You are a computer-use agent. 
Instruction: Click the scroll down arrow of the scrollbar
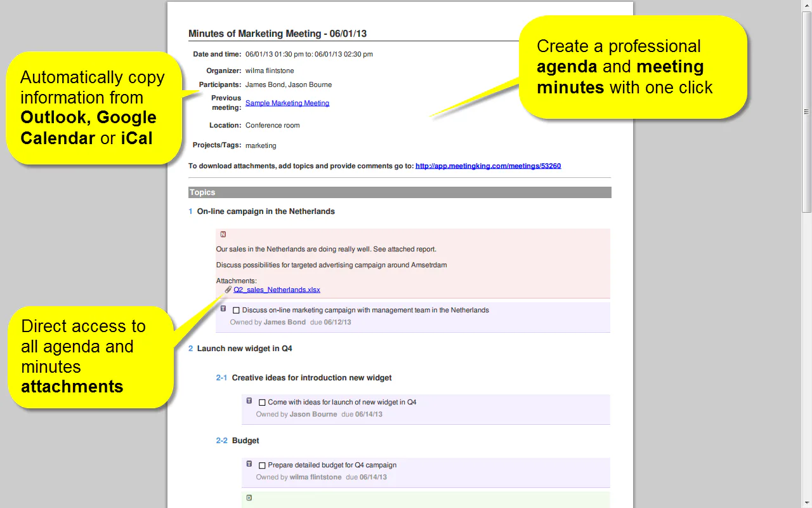click(807, 502)
